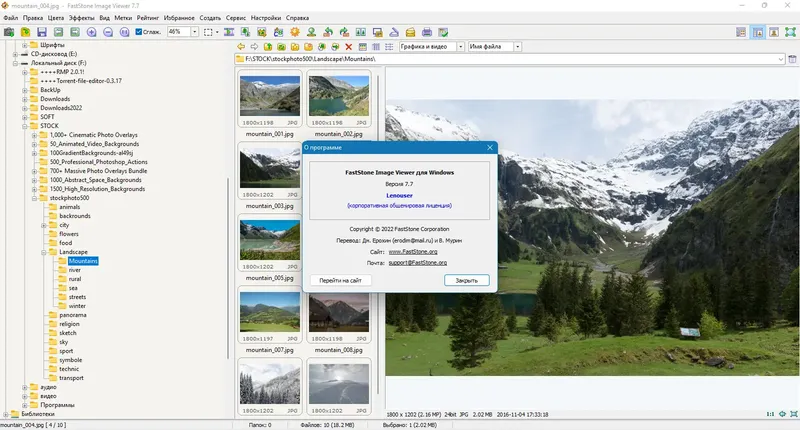This screenshot has height=430, width=800.
Task: Collapse the Landscape folder node
Action: [x=43, y=252]
